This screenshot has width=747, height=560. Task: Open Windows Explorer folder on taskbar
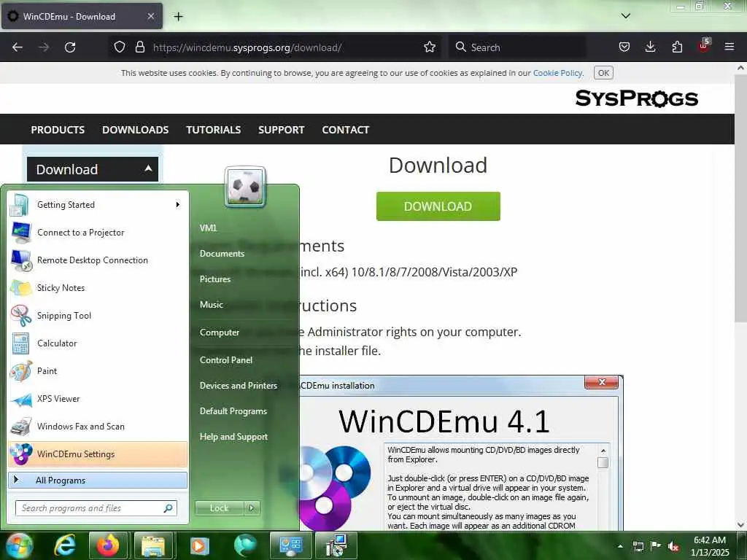(152, 545)
